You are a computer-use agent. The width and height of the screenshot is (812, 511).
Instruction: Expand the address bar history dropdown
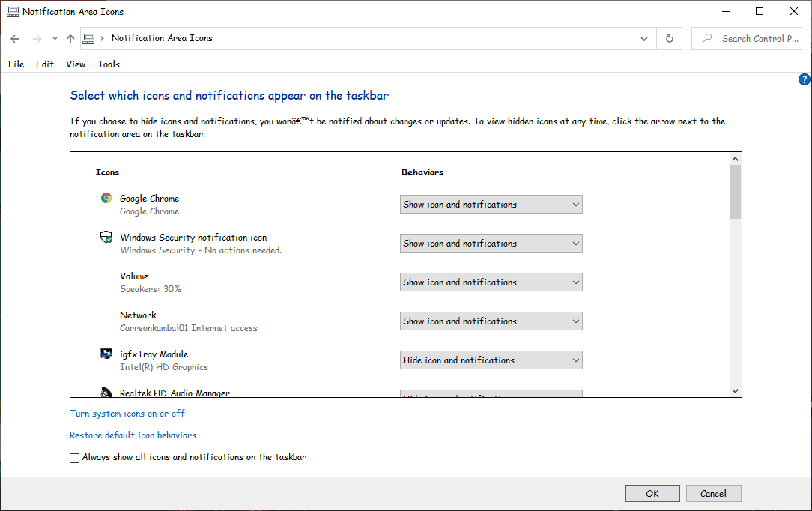pos(643,38)
